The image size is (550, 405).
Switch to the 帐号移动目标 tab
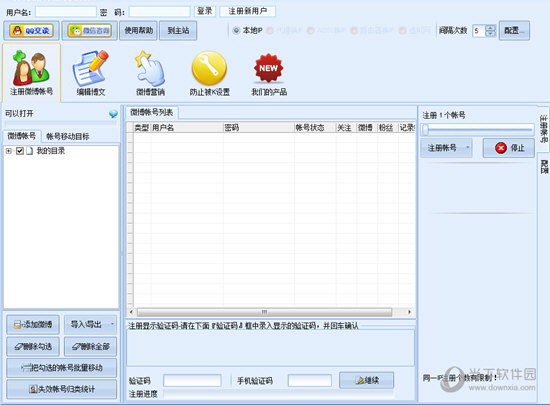coord(68,136)
